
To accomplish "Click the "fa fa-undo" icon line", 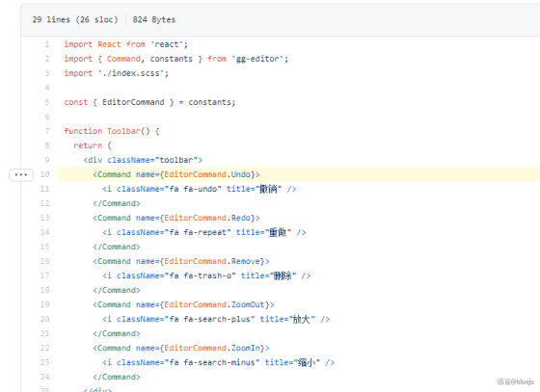I will click(x=200, y=189).
